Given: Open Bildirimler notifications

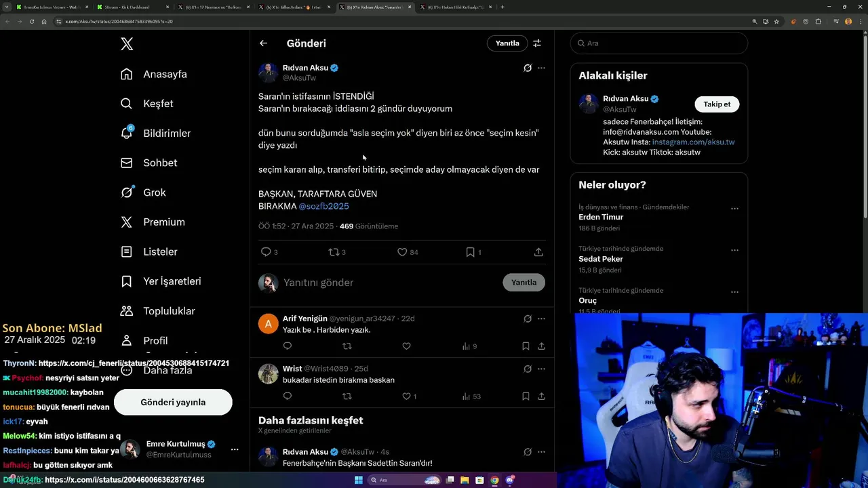Looking at the screenshot, I should 155,134.
